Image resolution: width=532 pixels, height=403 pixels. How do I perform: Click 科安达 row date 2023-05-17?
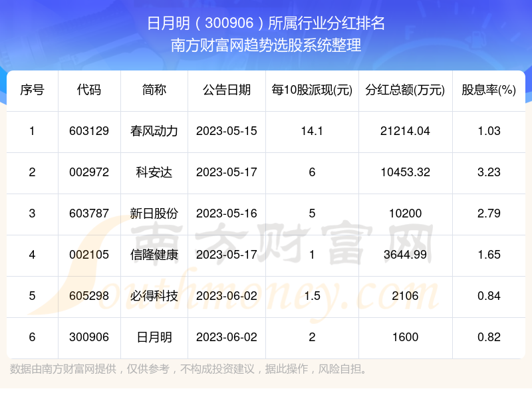click(x=227, y=172)
